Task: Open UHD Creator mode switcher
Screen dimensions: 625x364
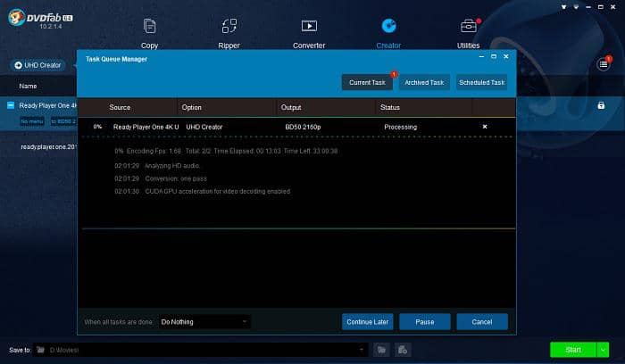Action: coord(38,65)
